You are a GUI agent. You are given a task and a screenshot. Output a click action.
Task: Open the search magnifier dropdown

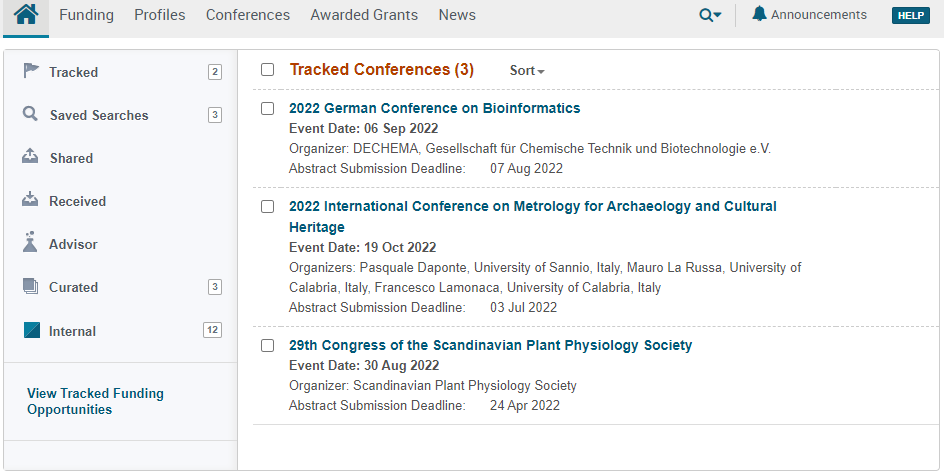710,15
